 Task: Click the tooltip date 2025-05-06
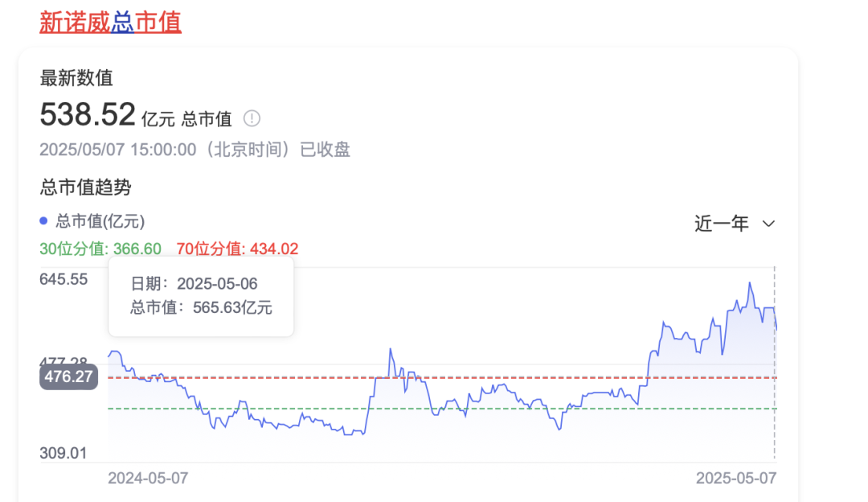217,284
